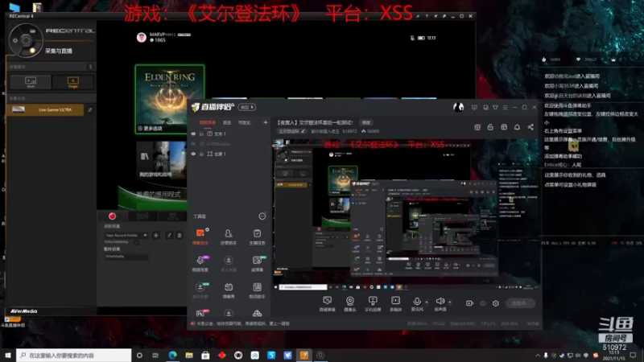Switch to the record tab in RECentral
Screen dimensions: 644x362
[x=112, y=216]
